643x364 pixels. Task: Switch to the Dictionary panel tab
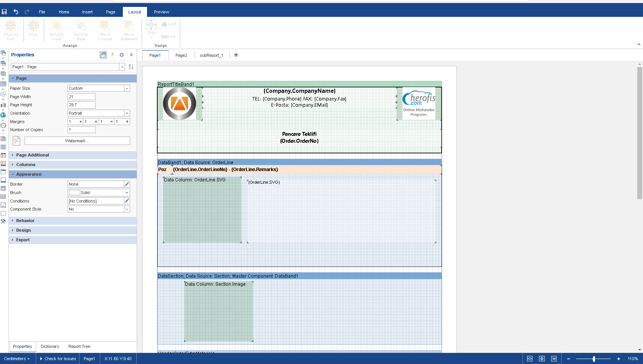[50, 346]
